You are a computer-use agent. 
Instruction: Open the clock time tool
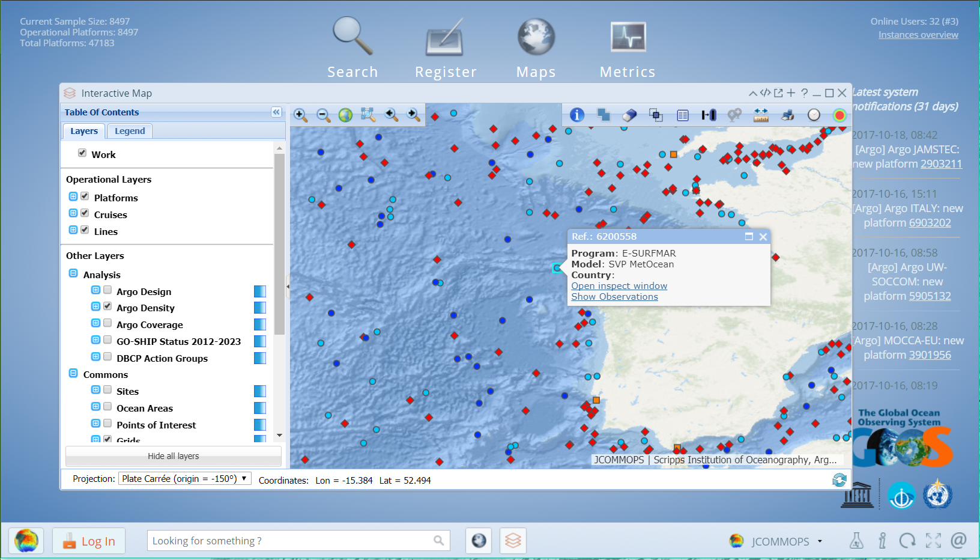coord(814,115)
